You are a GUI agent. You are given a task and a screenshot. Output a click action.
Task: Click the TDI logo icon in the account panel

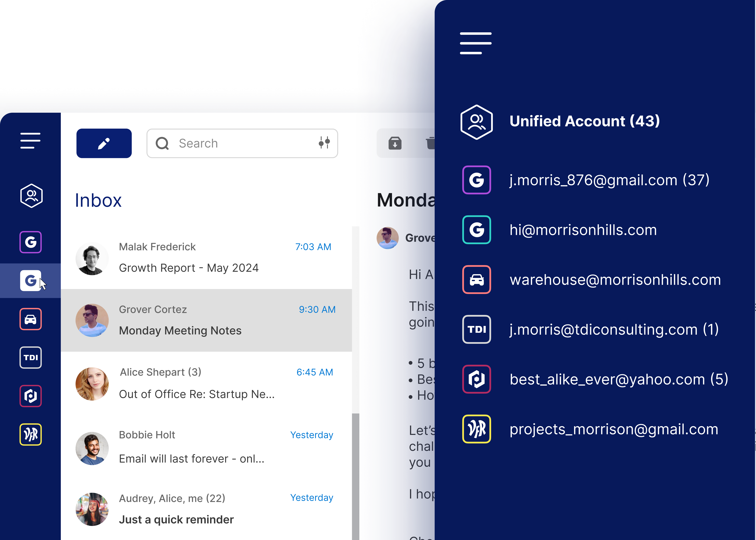[476, 329]
